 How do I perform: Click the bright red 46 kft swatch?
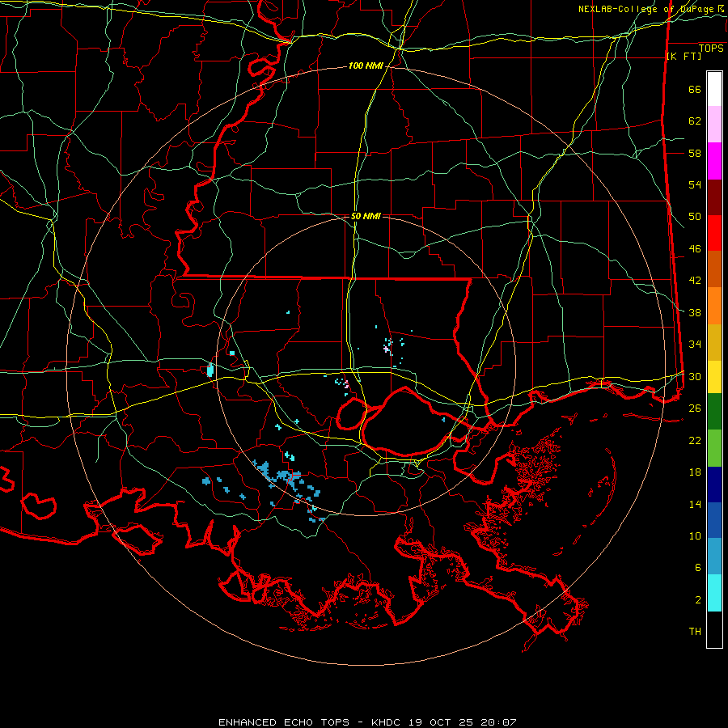tap(714, 234)
